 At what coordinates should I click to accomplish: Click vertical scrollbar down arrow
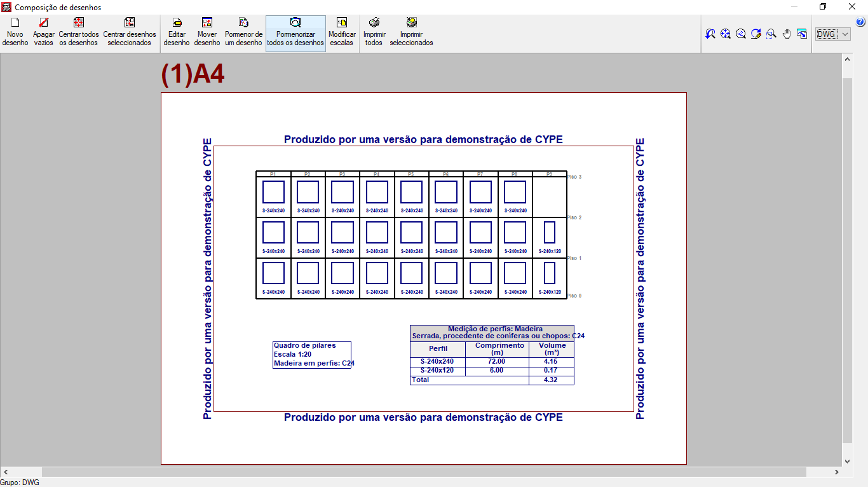point(847,462)
